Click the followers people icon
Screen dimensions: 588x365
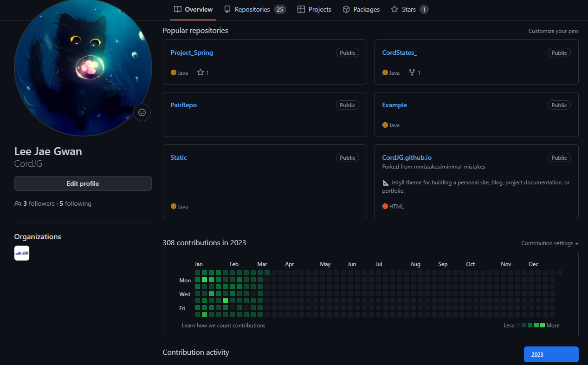pyautogui.click(x=18, y=204)
